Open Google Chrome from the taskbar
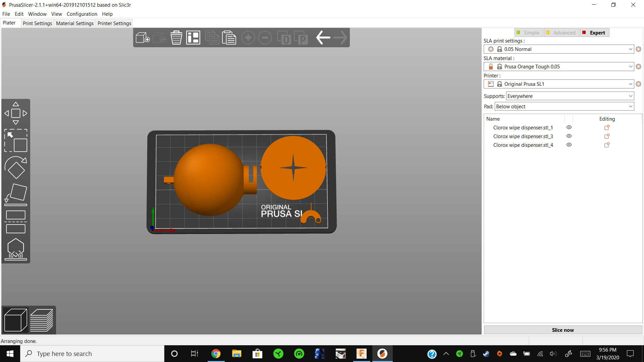This screenshot has width=644, height=362. click(x=216, y=354)
